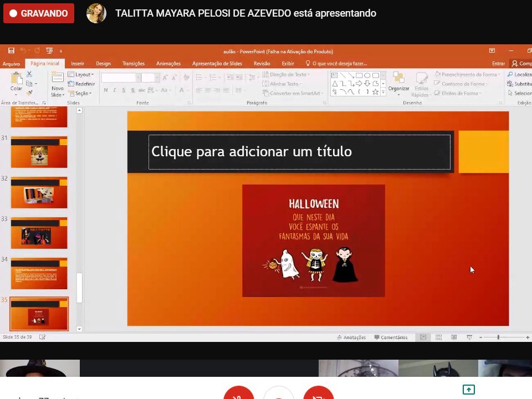532x399 pixels.
Task: Open the Revisão tab
Action: pyautogui.click(x=262, y=63)
